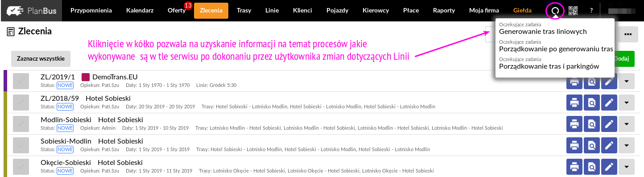Edit order ZL/2018/59
Viewport: 644px width, 177px height.
click(609, 103)
